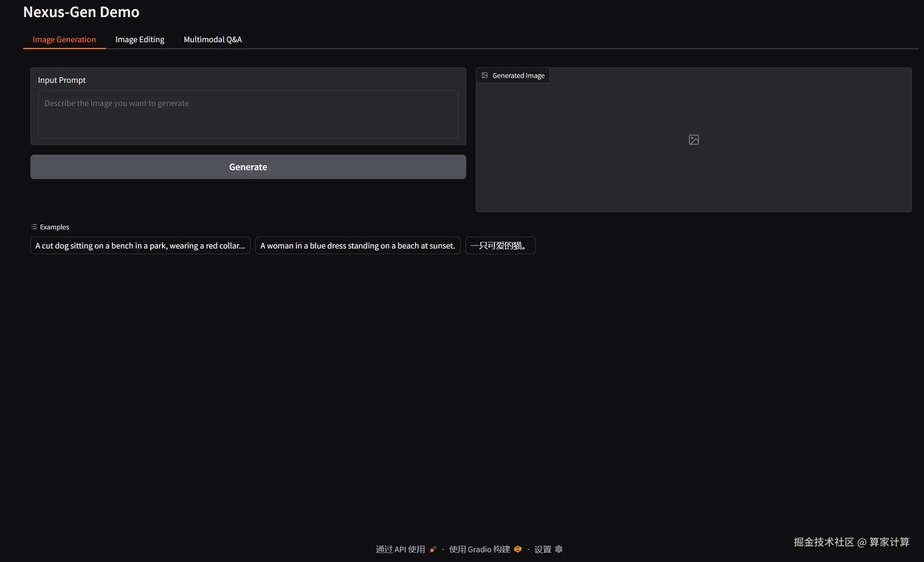Click the 设置 settings text in footer
924x562 pixels.
point(543,549)
